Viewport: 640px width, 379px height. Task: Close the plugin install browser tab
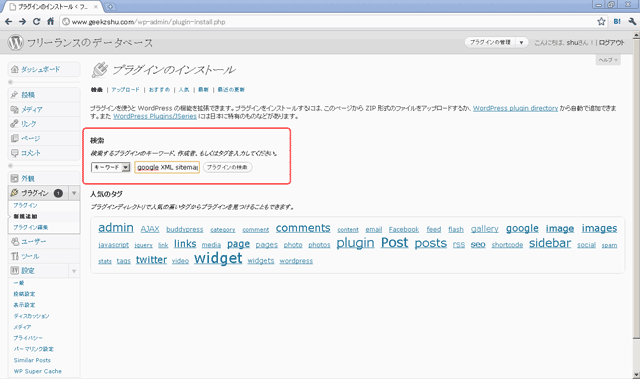pyautogui.click(x=96, y=7)
